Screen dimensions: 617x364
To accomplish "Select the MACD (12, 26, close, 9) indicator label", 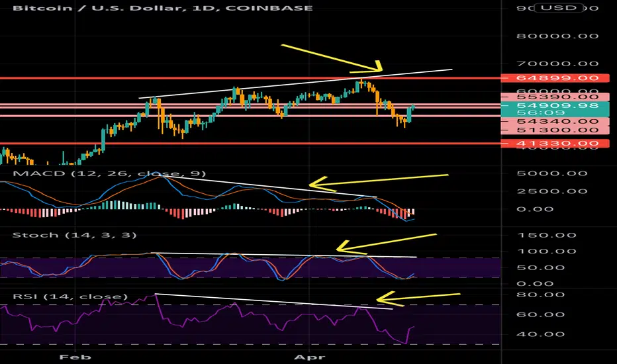I will (x=109, y=173).
